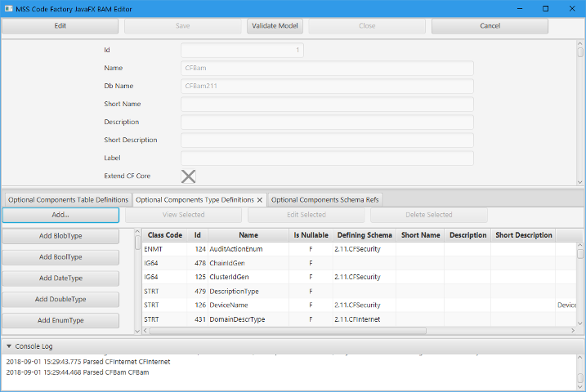Viewport: 586px width, 392px height.
Task: Focus the Description text field
Action: pyautogui.click(x=327, y=122)
